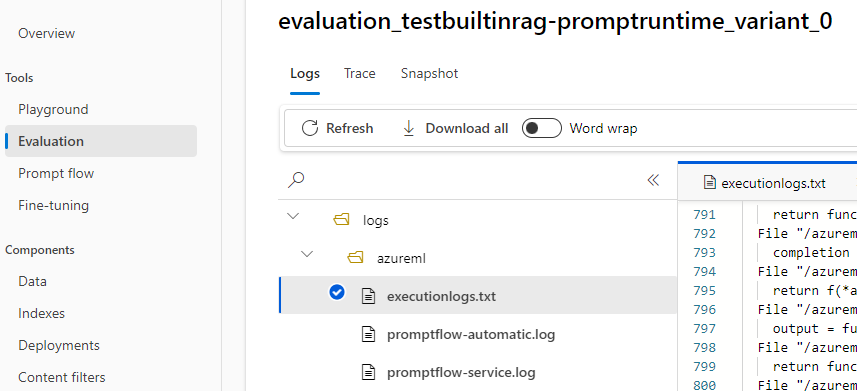Click the magnifier search icon in file panel
This screenshot has height=391, width=857.
click(296, 179)
